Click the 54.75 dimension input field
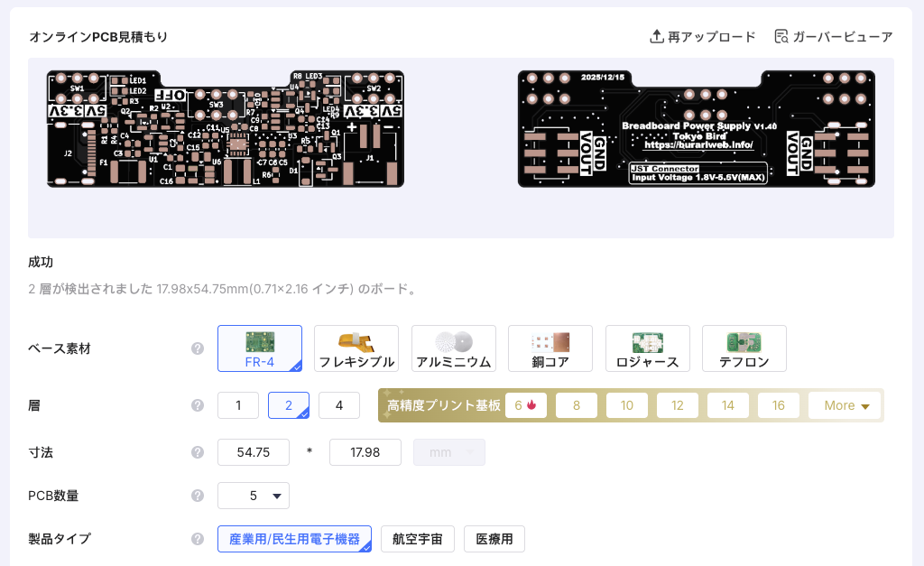This screenshot has width=924, height=566. click(254, 452)
